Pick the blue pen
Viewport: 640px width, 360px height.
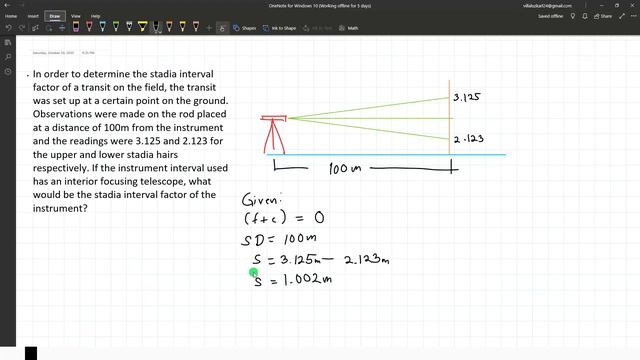(102, 27)
